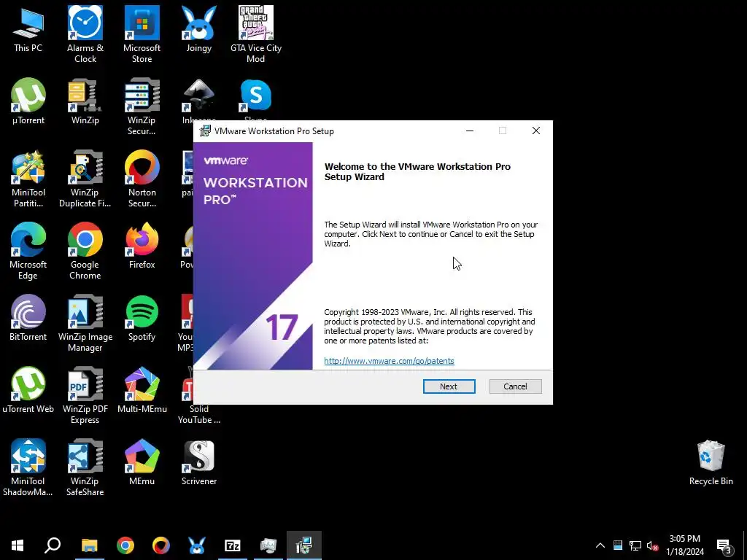
Task: Select MiniTool Partition desktop icon
Action: click(x=28, y=179)
